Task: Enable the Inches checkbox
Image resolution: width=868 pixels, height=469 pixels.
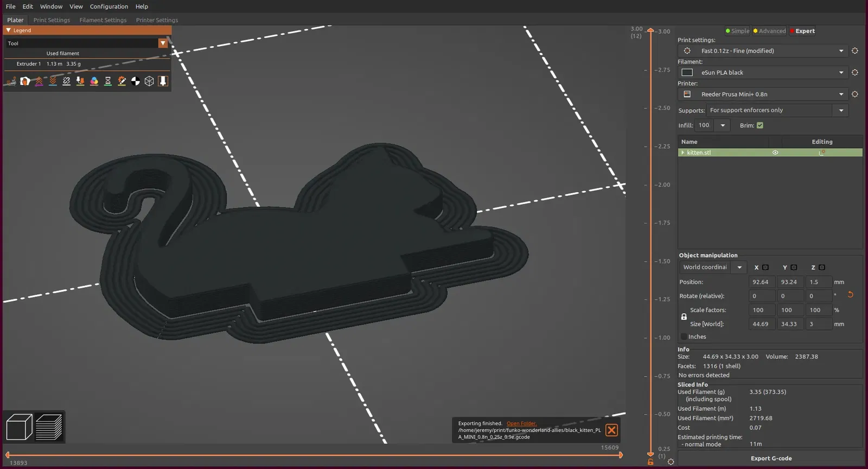Action: pos(684,337)
